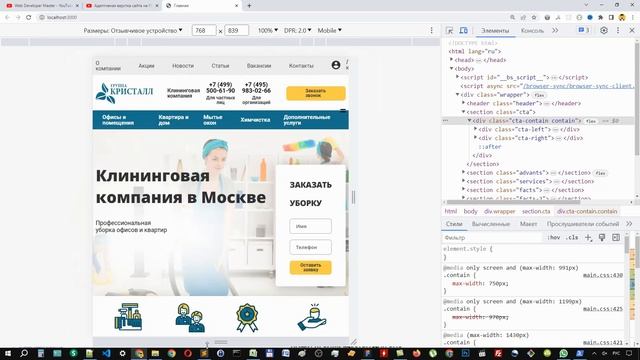Open the 100% zoom dropdown
The width and height of the screenshot is (640, 360).
click(x=268, y=31)
